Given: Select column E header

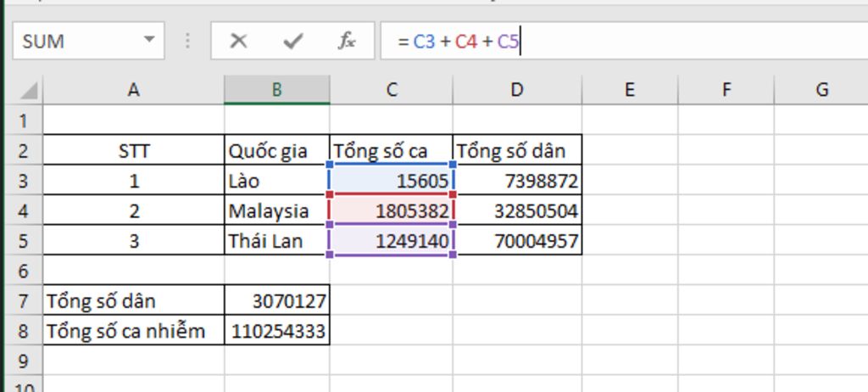Looking at the screenshot, I should click(630, 89).
